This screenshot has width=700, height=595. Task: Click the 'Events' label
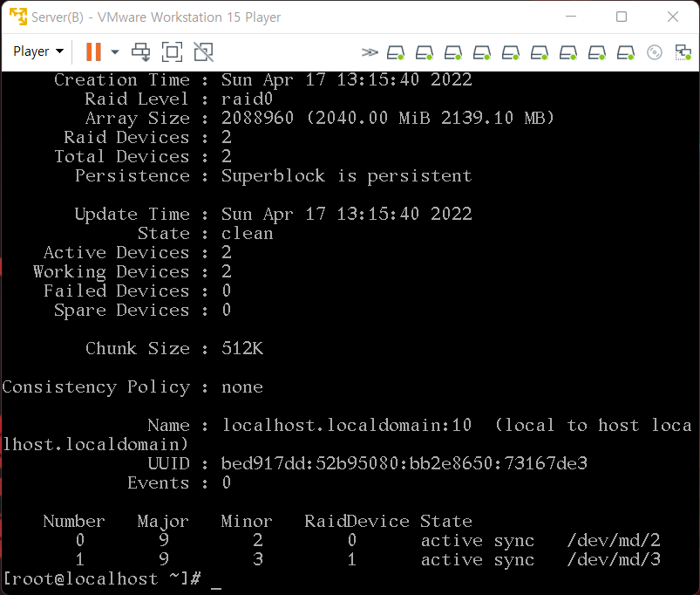click(x=159, y=483)
